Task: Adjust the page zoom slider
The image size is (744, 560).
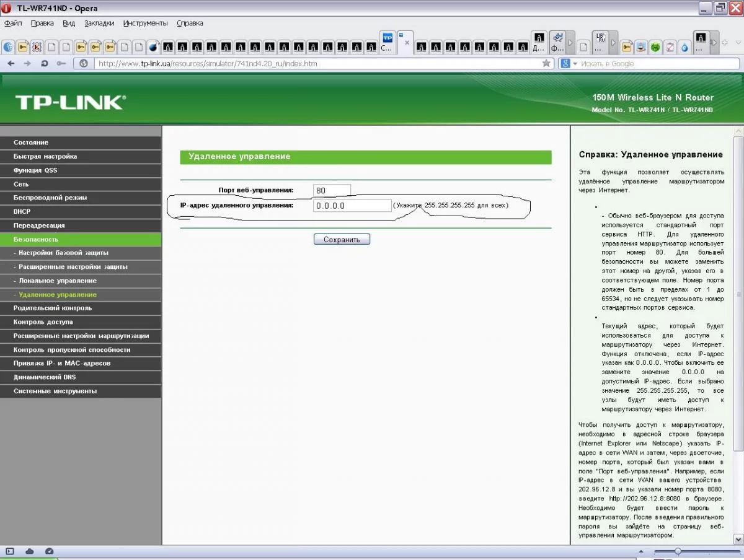Action: point(678,551)
